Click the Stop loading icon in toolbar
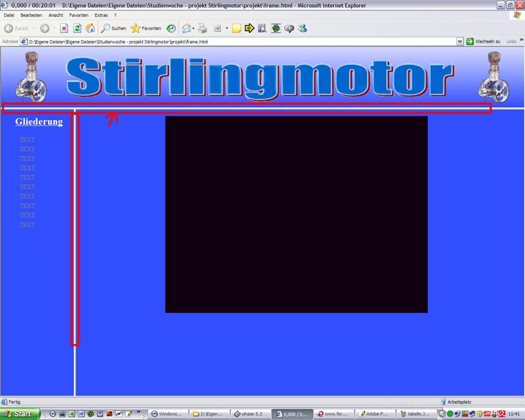The width and height of the screenshot is (525, 420). point(64,28)
